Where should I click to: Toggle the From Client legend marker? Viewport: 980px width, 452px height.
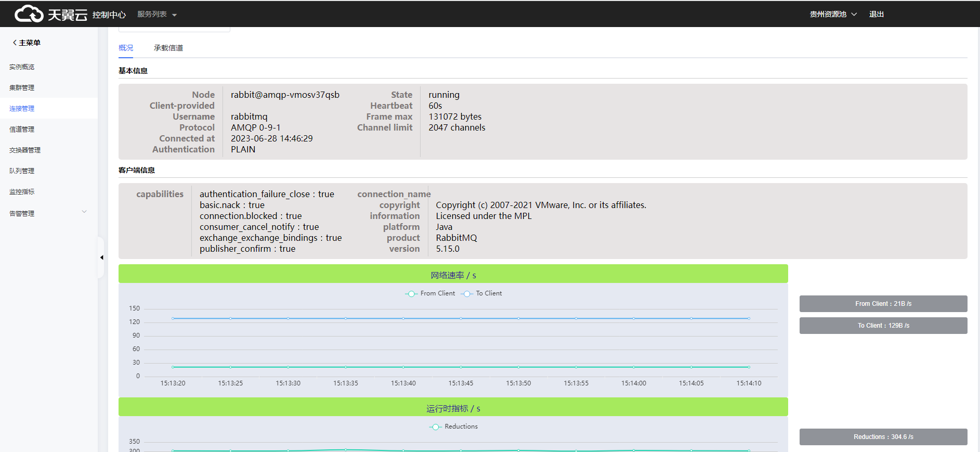pyautogui.click(x=411, y=294)
